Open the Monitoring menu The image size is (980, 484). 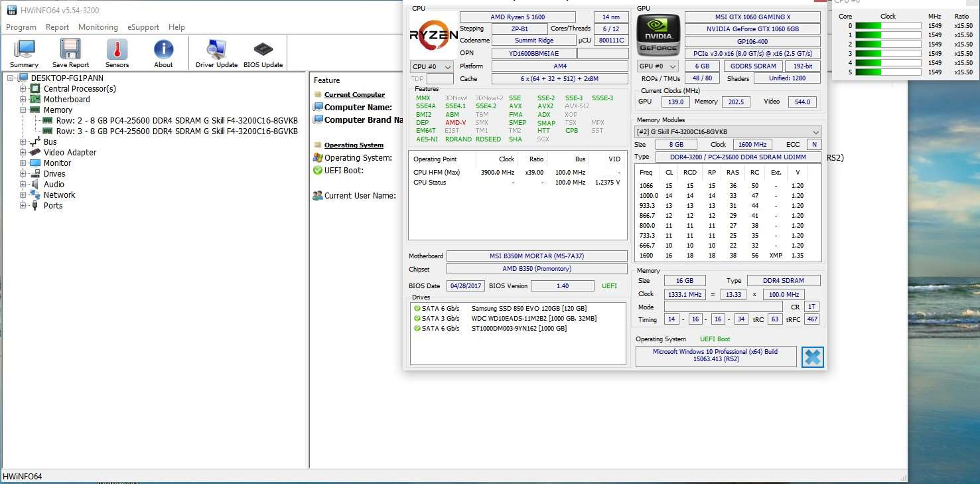[x=98, y=27]
